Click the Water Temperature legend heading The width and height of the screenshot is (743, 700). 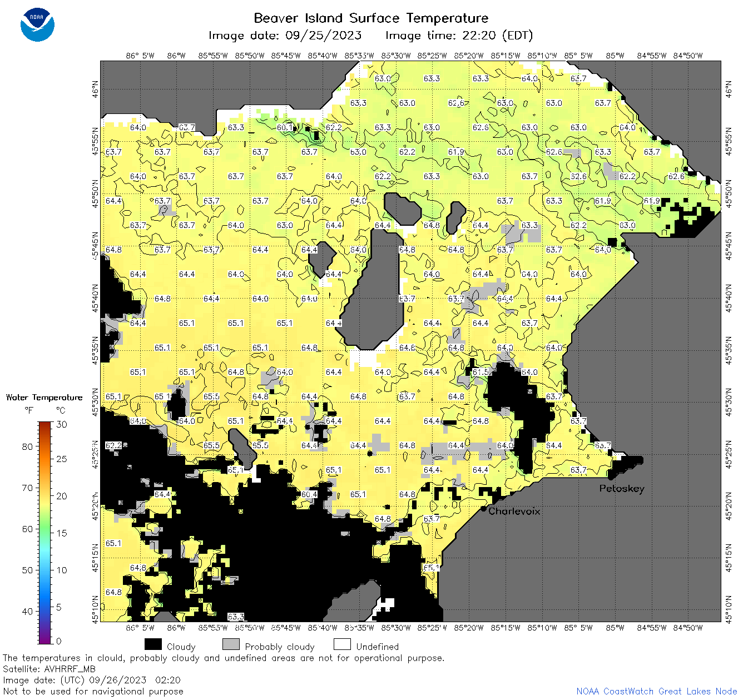pos(44,397)
